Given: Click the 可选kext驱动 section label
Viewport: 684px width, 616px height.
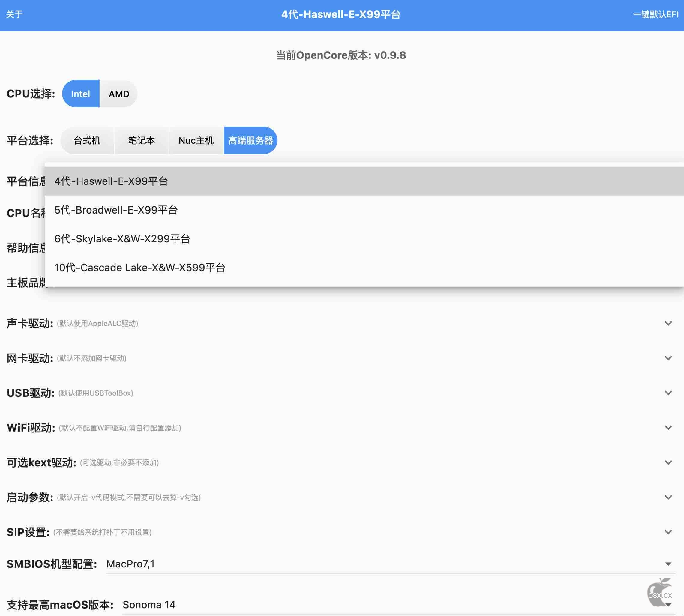Looking at the screenshot, I should 41,462.
